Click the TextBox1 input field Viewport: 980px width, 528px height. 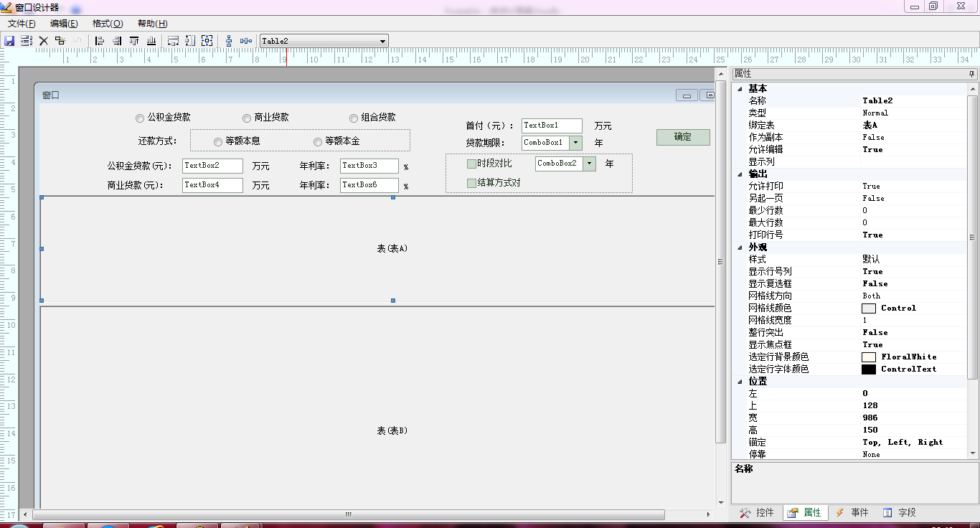[552, 126]
